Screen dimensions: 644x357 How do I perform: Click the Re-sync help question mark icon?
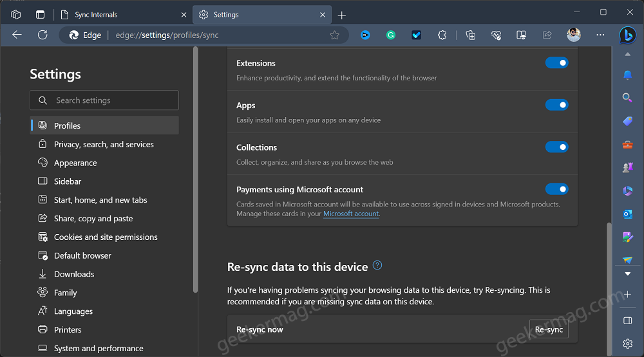(377, 266)
